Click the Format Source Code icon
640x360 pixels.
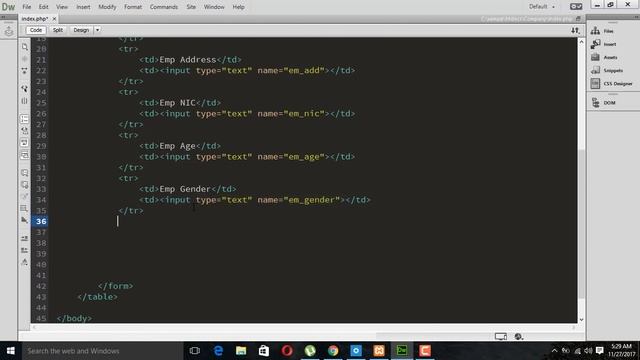coord(24,262)
